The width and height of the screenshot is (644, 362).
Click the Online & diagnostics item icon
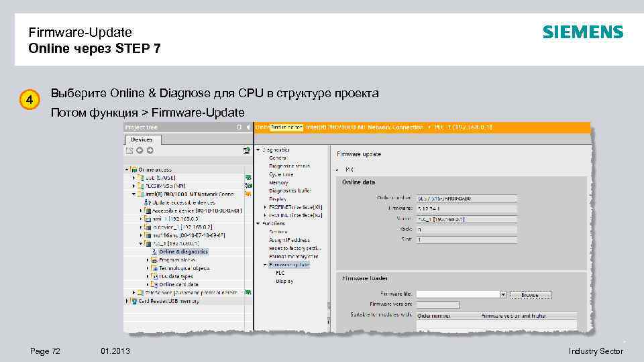(x=154, y=251)
